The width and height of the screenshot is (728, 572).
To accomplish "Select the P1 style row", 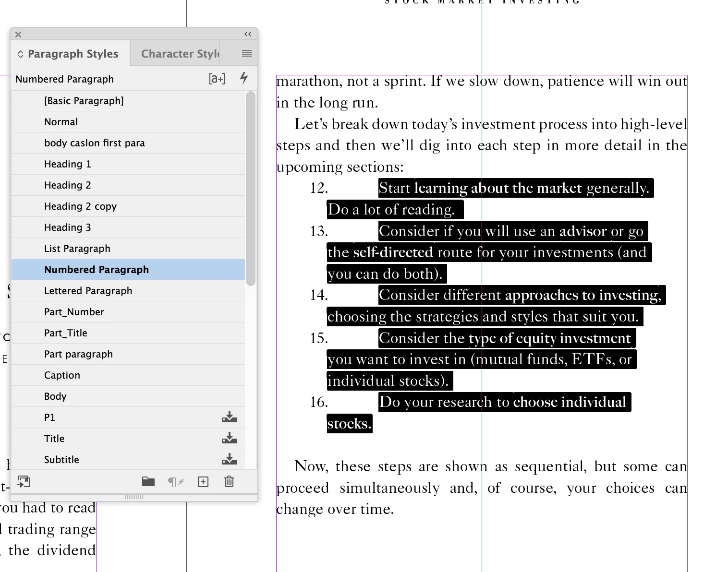I will (x=128, y=417).
